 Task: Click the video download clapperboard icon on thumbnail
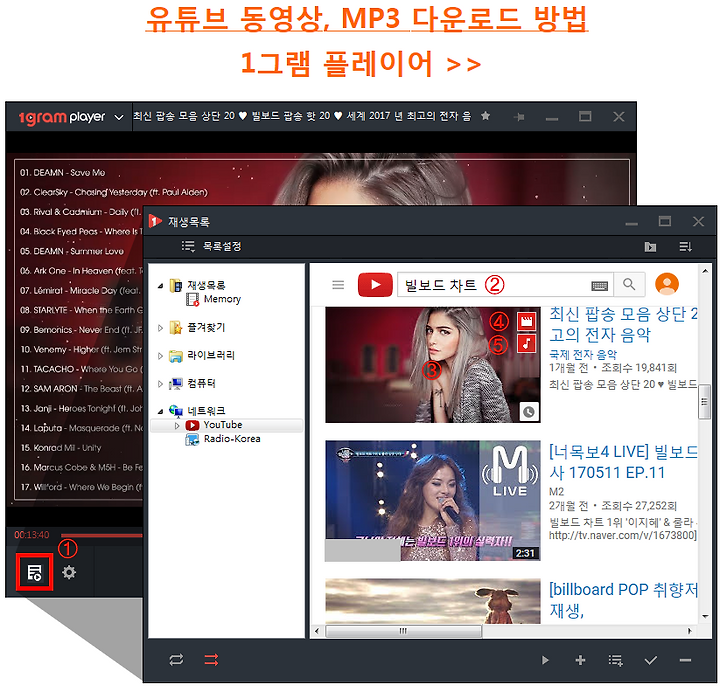pyautogui.click(x=527, y=321)
